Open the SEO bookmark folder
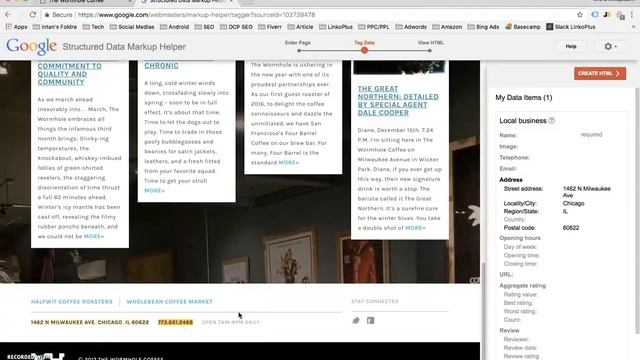The image size is (640, 360). pos(204,27)
